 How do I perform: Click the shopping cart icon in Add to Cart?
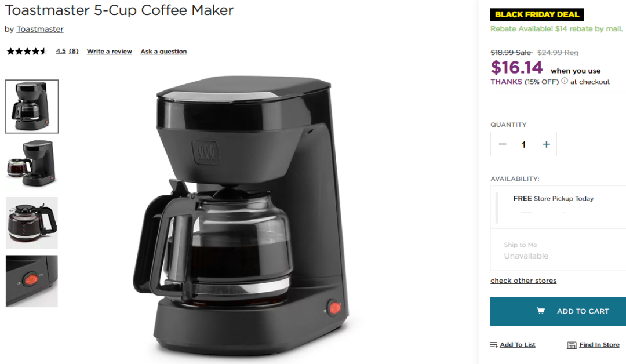pyautogui.click(x=541, y=311)
